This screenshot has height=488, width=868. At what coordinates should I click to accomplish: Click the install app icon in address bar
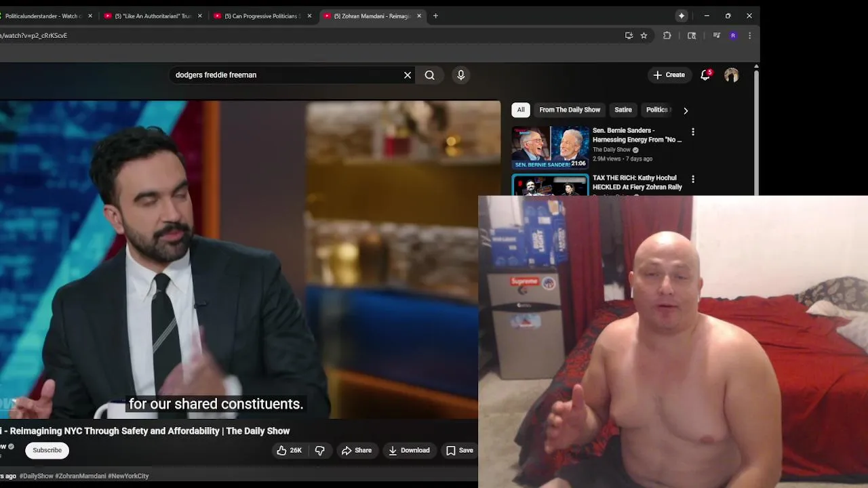coord(629,35)
